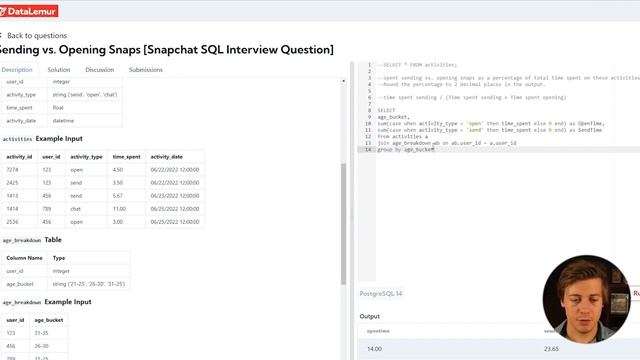
Task: Click code line 'age_bucket,' on line 9
Action: 393,117
